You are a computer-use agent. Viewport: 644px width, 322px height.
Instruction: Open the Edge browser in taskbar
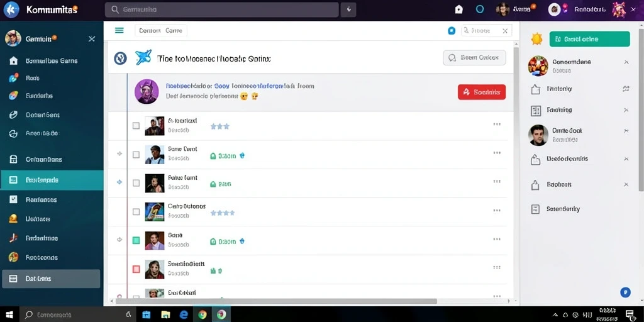click(184, 314)
